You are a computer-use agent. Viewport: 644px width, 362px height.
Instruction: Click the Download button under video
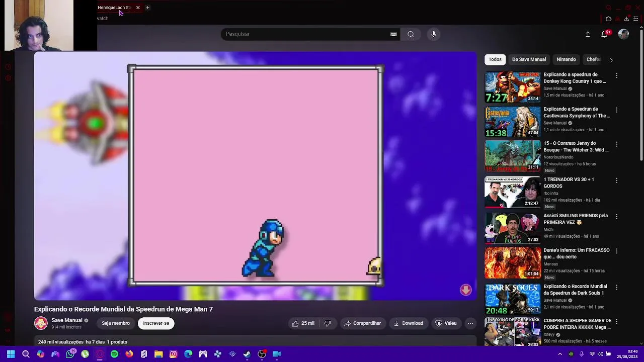click(x=408, y=323)
